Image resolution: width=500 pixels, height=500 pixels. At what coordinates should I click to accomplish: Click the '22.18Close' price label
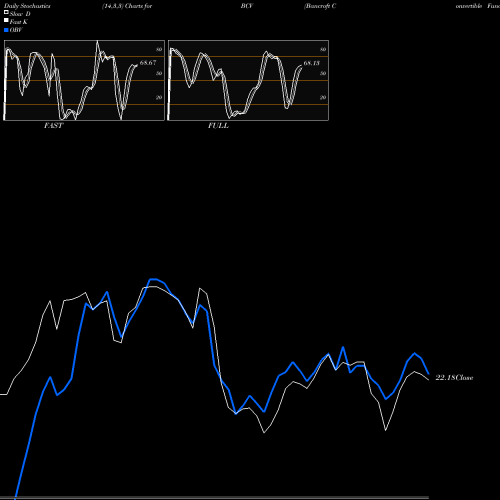pos(454,378)
